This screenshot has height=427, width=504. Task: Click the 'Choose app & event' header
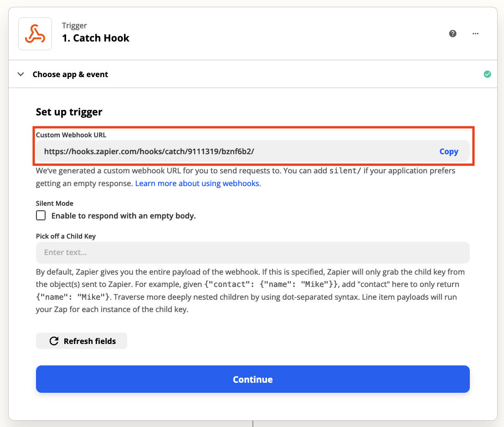coord(70,74)
